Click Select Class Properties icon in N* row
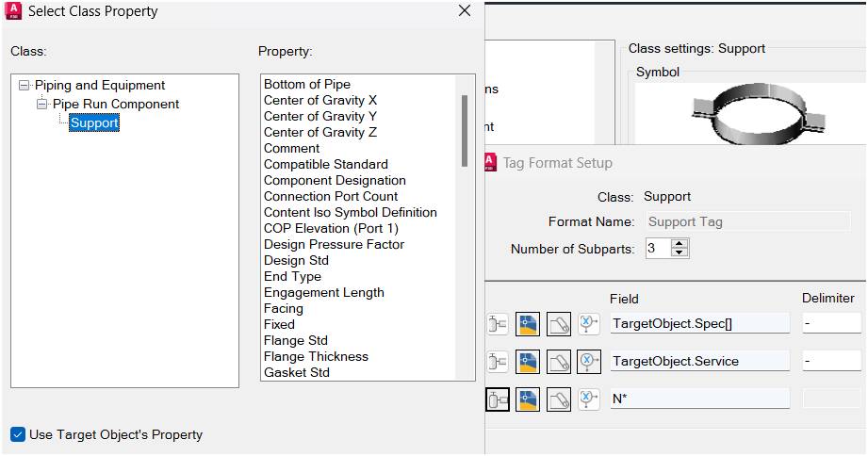Screen dimensions: 868x456 (498, 399)
